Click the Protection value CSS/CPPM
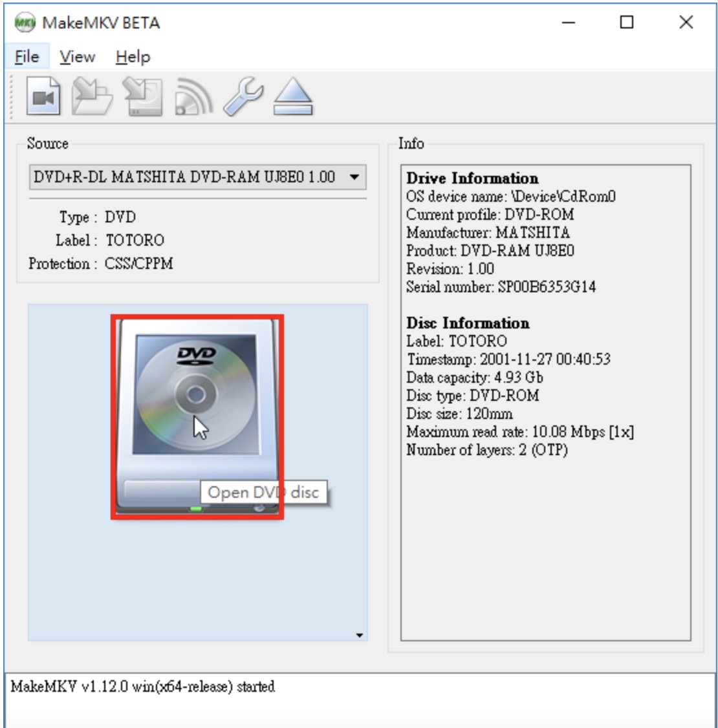This screenshot has width=718, height=728. pyautogui.click(x=139, y=263)
